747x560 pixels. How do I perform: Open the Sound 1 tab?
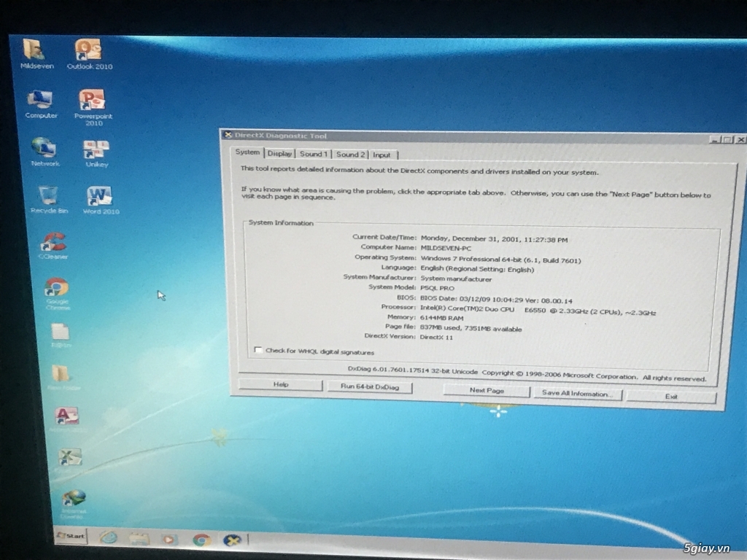pos(313,154)
